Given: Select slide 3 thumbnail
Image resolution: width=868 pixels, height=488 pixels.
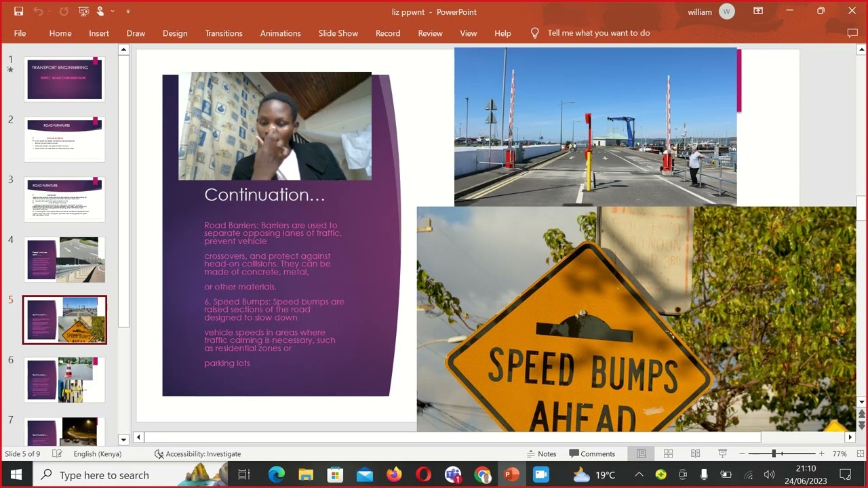Looking at the screenshot, I should [x=64, y=199].
